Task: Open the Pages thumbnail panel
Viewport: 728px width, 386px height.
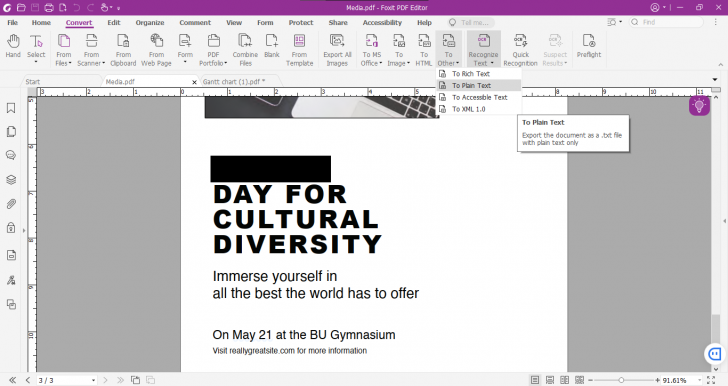Action: pos(11,132)
